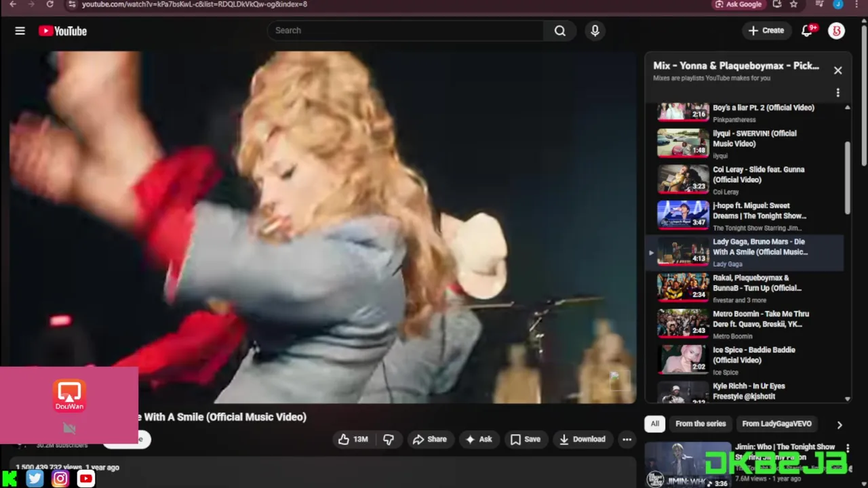The image size is (868, 488).
Task: Open the Mix - Yonna & Plaqueboymax title
Action: 736,66
